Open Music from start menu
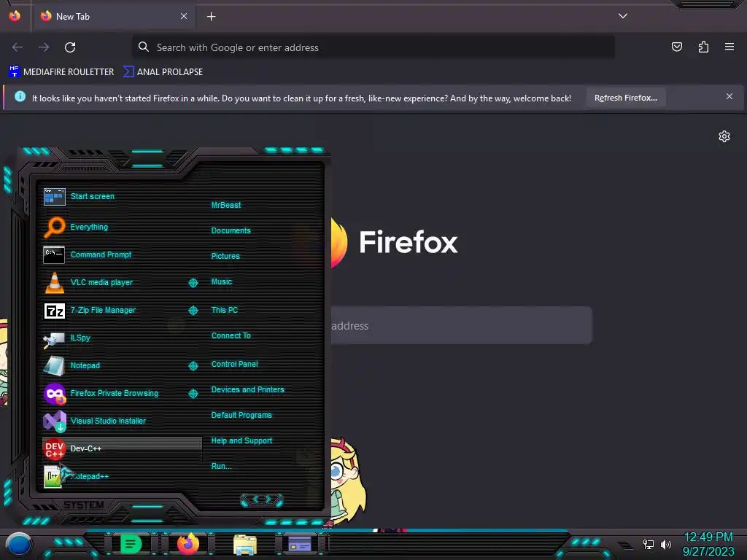The image size is (747, 560). point(222,282)
